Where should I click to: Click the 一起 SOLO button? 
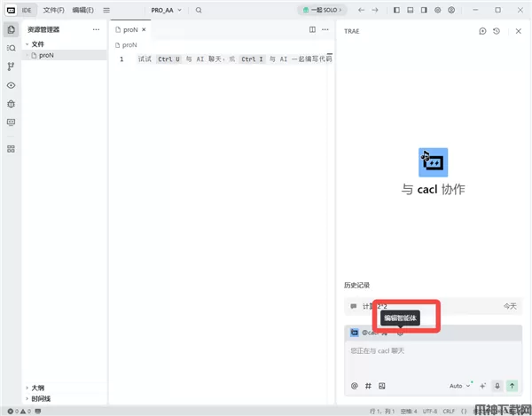coord(322,10)
